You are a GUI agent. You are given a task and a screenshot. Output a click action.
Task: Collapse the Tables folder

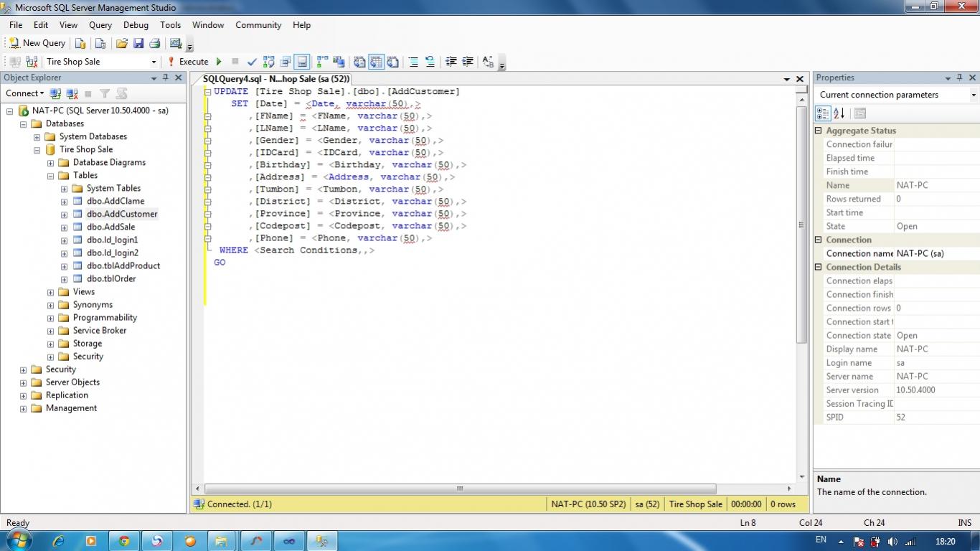pyautogui.click(x=50, y=176)
